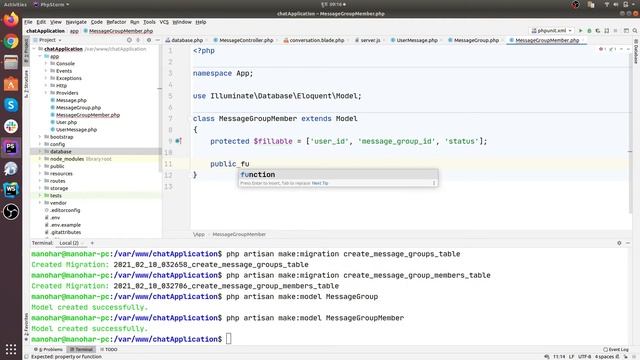Open Slack from the dock
This screenshot has width=640, height=360.
click(x=11, y=126)
